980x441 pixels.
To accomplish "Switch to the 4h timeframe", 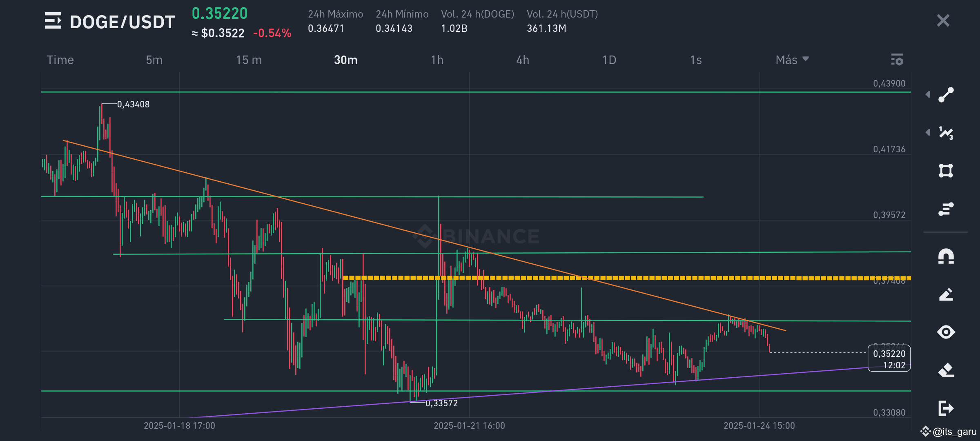I will coord(523,60).
